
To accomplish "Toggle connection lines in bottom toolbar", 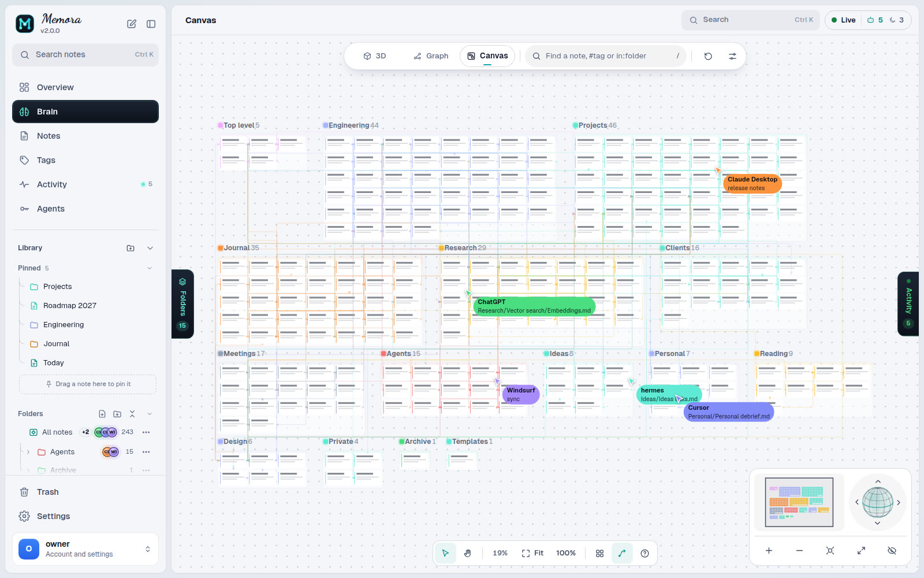I will (x=622, y=553).
